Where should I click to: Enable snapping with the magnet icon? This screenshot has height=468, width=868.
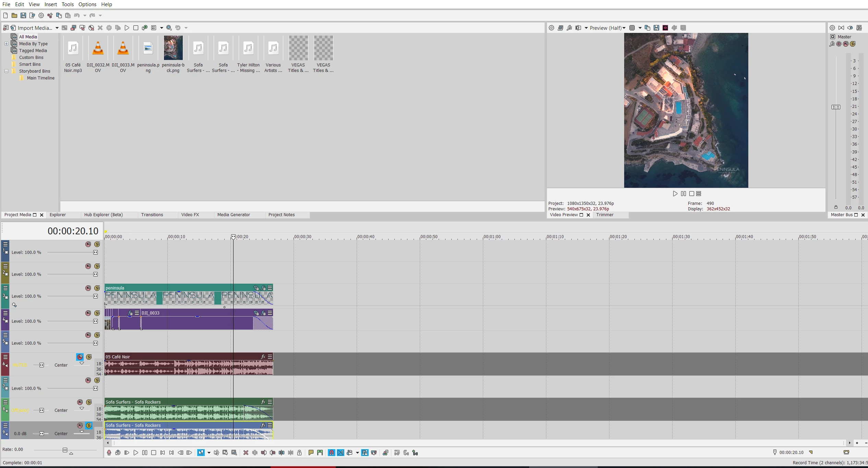332,453
